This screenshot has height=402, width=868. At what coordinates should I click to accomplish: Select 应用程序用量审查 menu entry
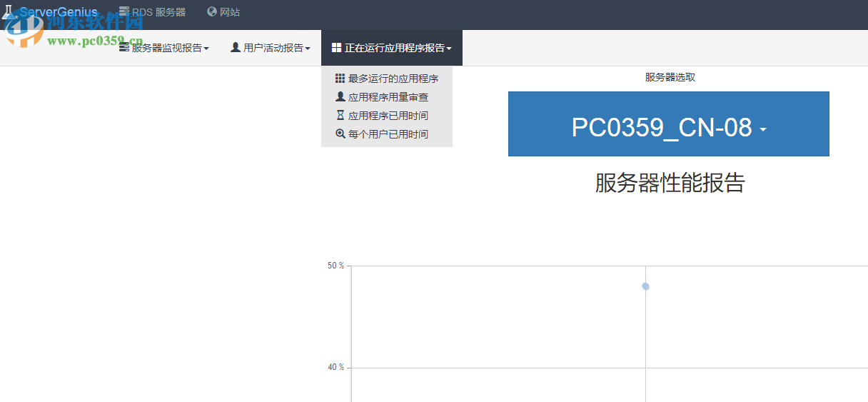(x=387, y=97)
